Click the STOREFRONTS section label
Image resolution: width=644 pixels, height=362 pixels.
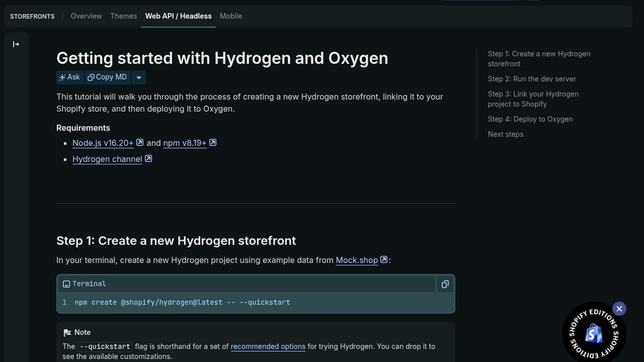pos(32,16)
